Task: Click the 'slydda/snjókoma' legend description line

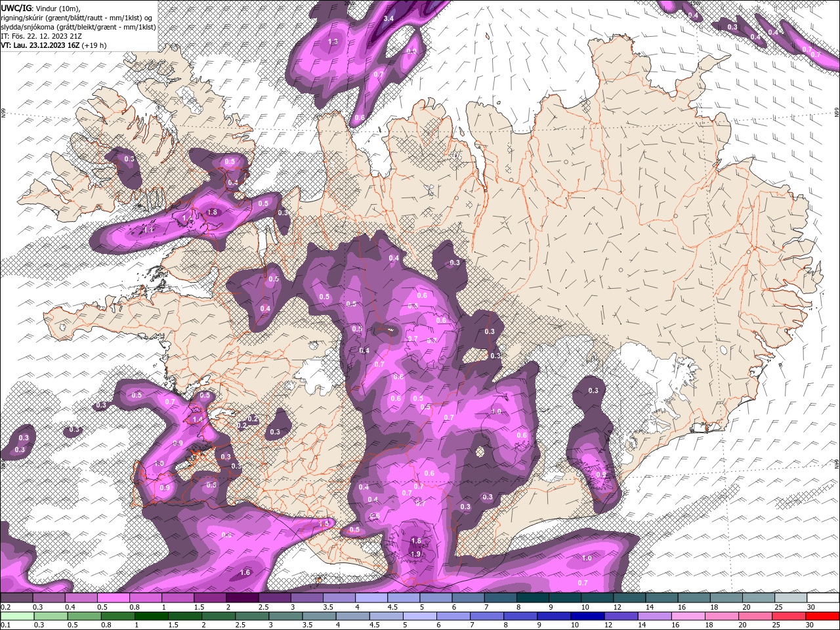Action: tap(78, 27)
